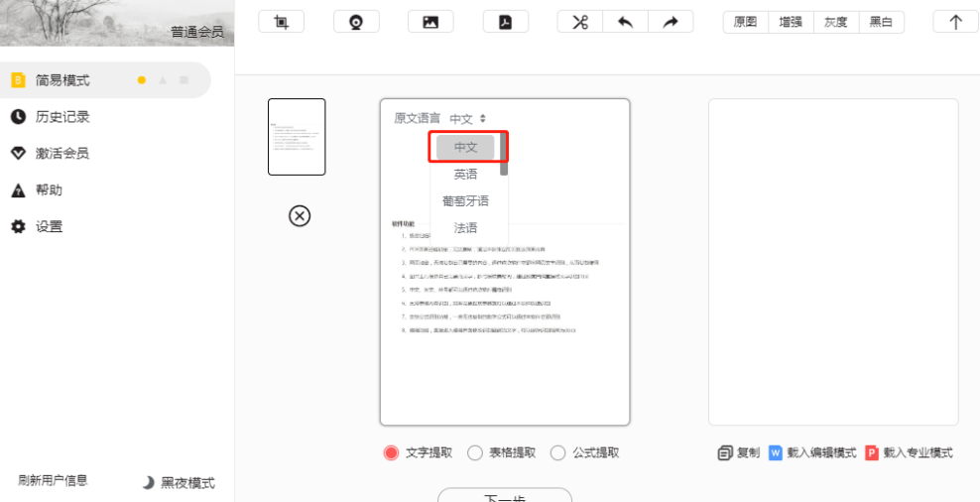Click the settings gear icon

coord(19,226)
